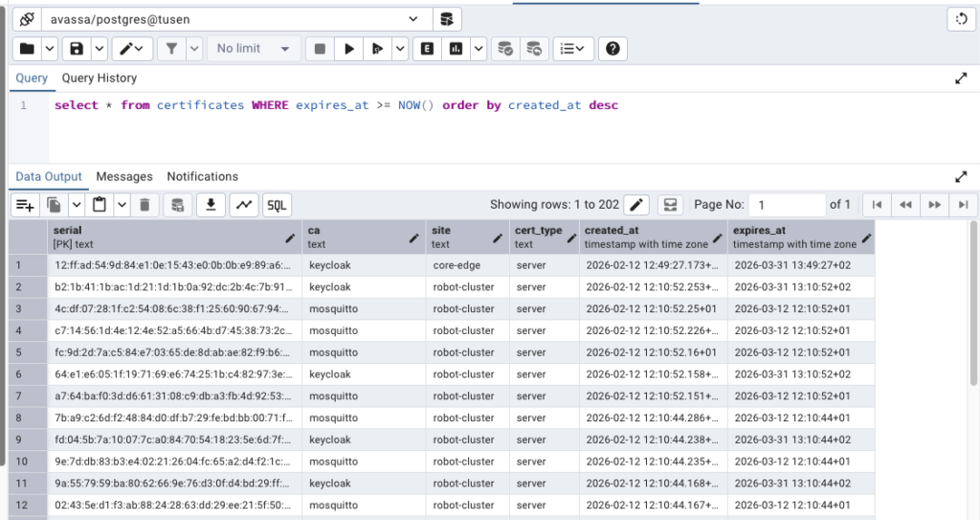Screen dimensions: 980x520
Task: Click the SQL button in results toolbar
Action: [x=277, y=205]
